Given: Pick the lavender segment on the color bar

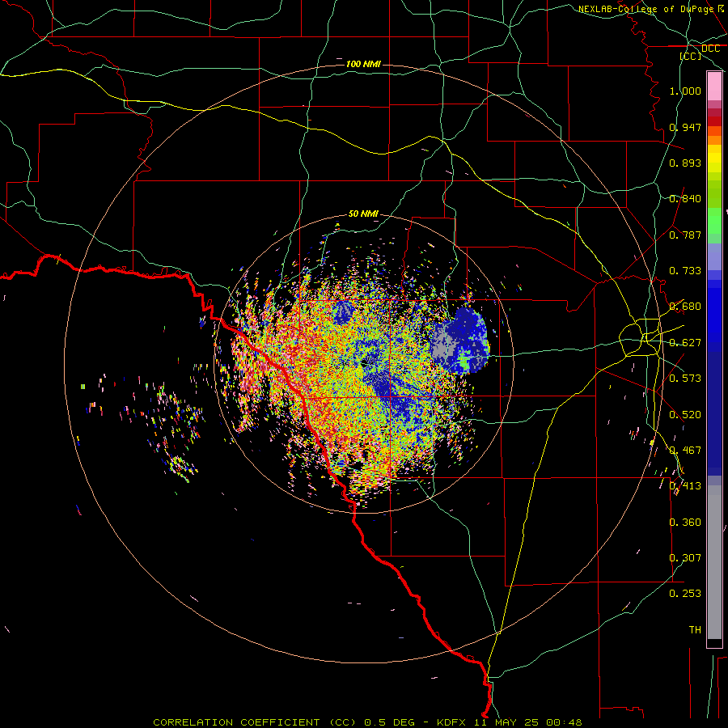Looking at the screenshot, I should tap(714, 256).
